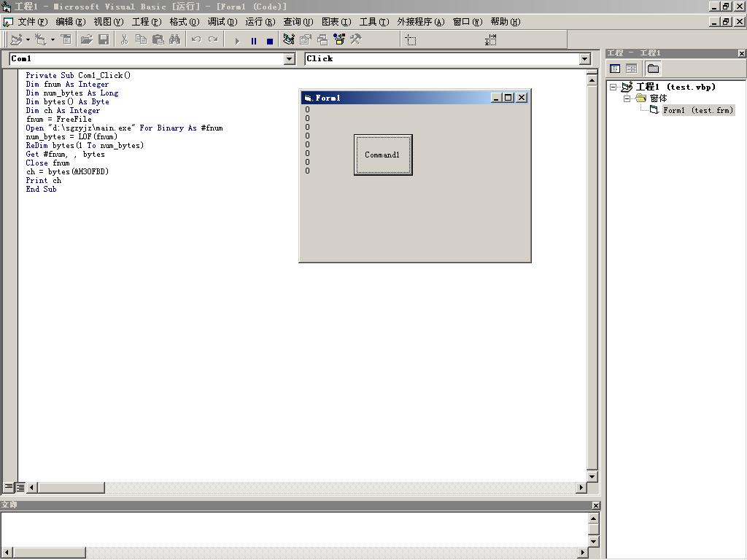Open Object Browser from the toolbar
This screenshot has height=560, width=747.
coord(339,39)
